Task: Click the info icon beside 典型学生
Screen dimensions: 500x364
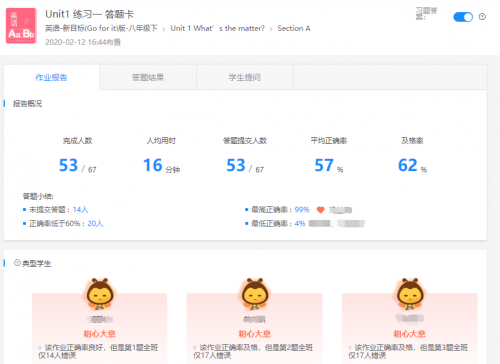Action: coord(17,263)
